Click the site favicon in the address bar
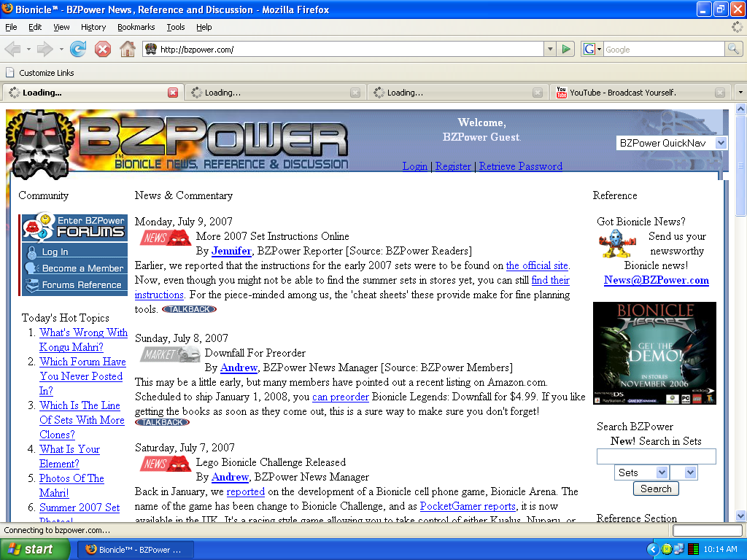Viewport: 747px width, 560px height. pyautogui.click(x=151, y=49)
